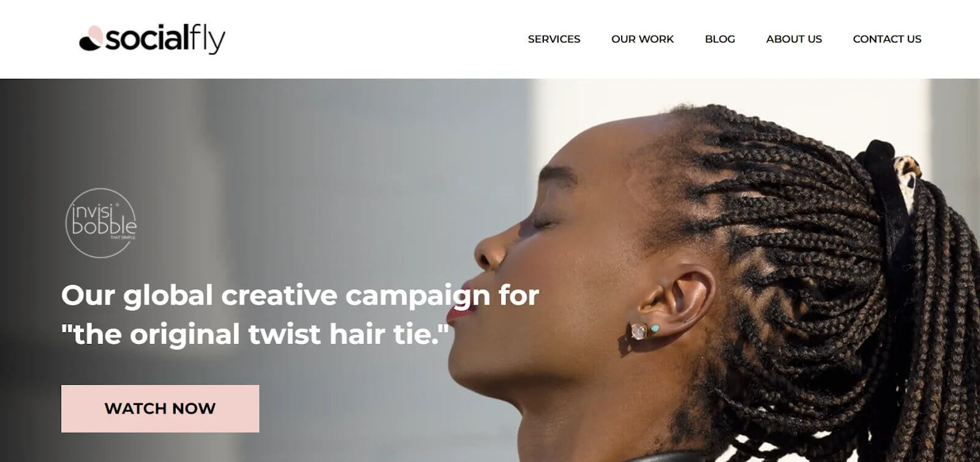Screen dimensions: 980x462
Task: Open the Contact Us page link
Action: pos(887,39)
